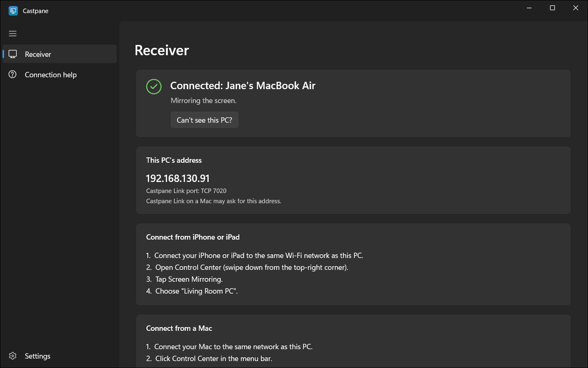This screenshot has width=588, height=368.
Task: Click the "Castpane Link port: TCP 7020" text
Action: (186, 191)
